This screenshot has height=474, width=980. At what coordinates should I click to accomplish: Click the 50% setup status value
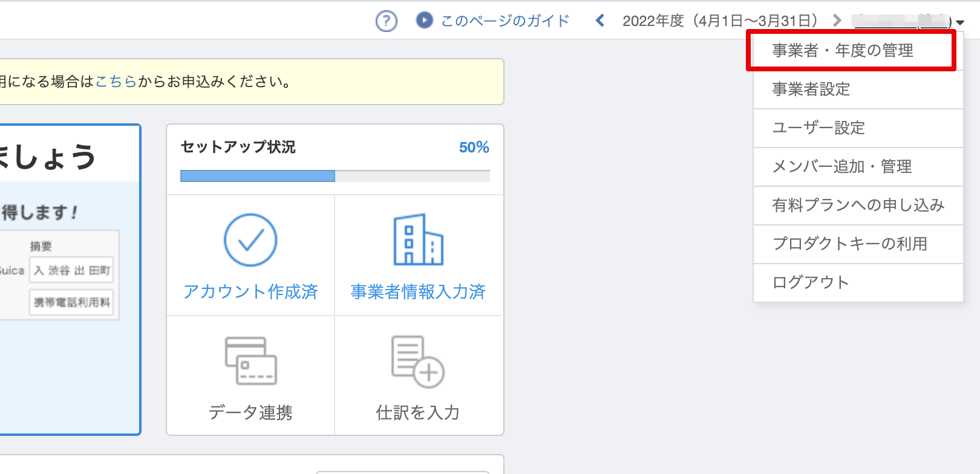click(x=474, y=148)
